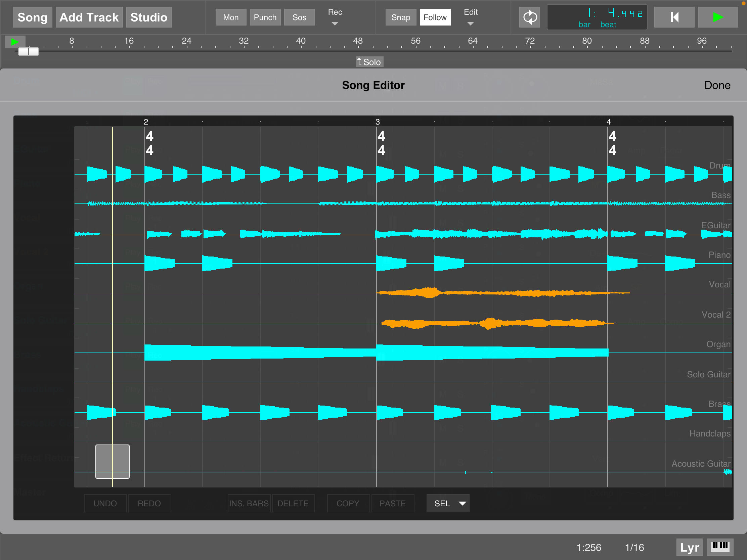Select the EGuitar waveform in bar 3
747x560 pixels.
click(x=492, y=234)
